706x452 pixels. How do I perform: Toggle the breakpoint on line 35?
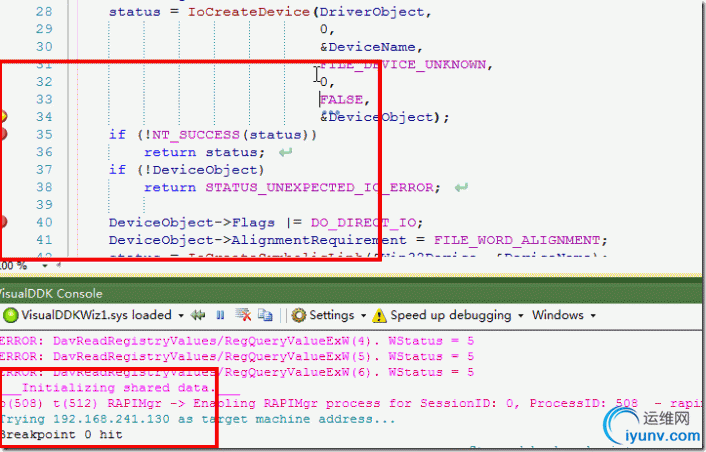(x=3, y=134)
